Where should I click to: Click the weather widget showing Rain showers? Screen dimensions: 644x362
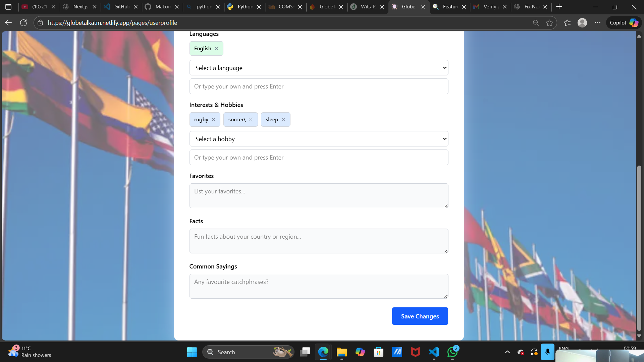(30, 352)
